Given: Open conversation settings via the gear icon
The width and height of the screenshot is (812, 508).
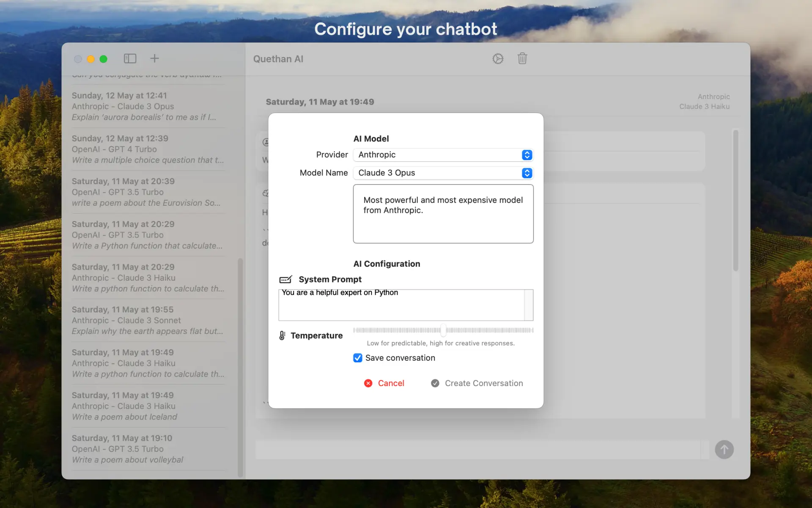Looking at the screenshot, I should click(498, 58).
